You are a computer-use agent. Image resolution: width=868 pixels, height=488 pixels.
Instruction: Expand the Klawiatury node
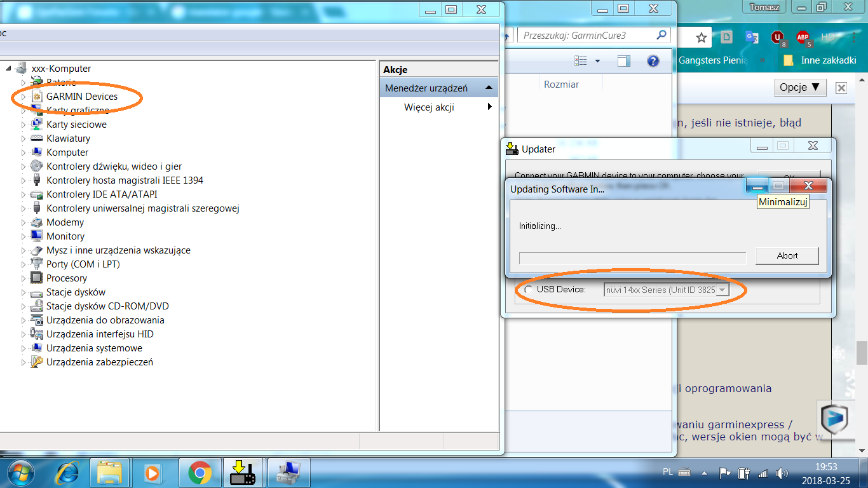[x=24, y=139]
